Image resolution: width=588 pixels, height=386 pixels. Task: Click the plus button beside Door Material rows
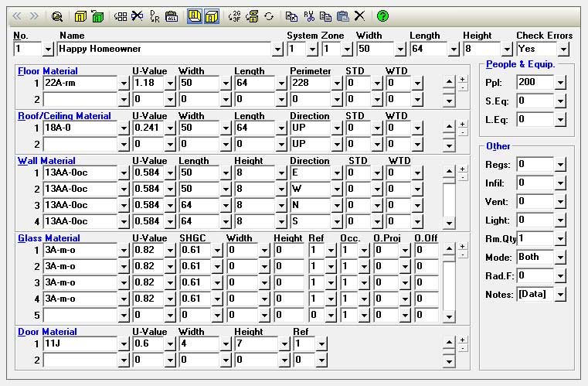coord(463,340)
